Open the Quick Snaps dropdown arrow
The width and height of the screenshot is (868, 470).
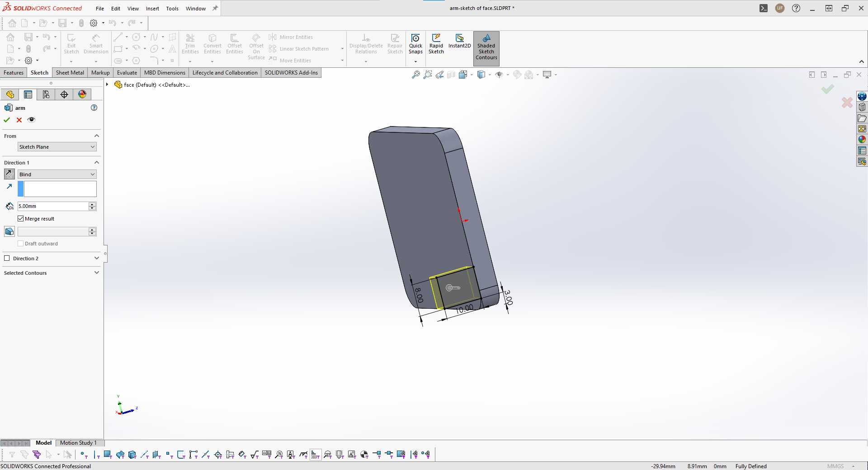tap(415, 61)
